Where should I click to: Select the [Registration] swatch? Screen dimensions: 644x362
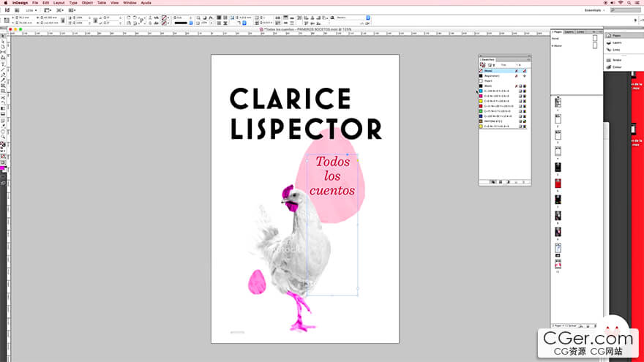[503, 76]
